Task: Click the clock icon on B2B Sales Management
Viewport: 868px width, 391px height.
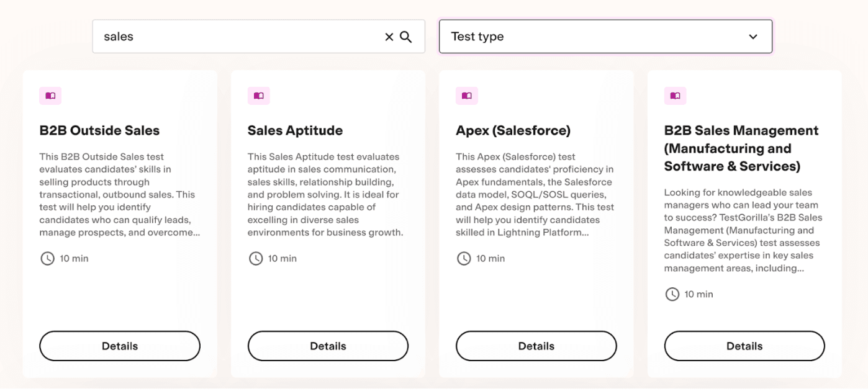Action: pyautogui.click(x=672, y=294)
